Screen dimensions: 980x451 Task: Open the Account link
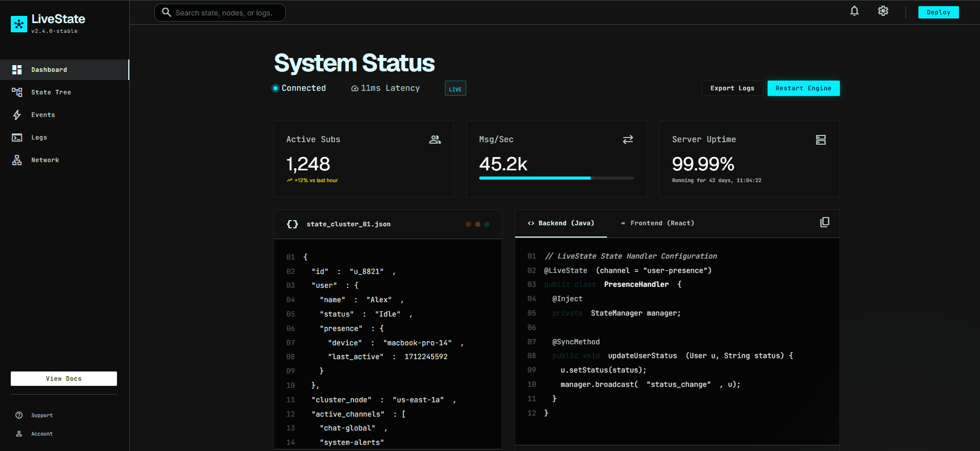(42, 434)
